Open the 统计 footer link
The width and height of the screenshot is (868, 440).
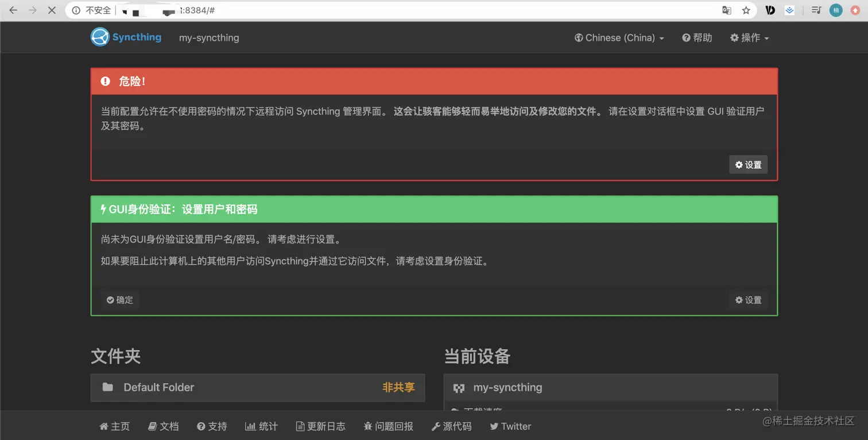point(261,426)
